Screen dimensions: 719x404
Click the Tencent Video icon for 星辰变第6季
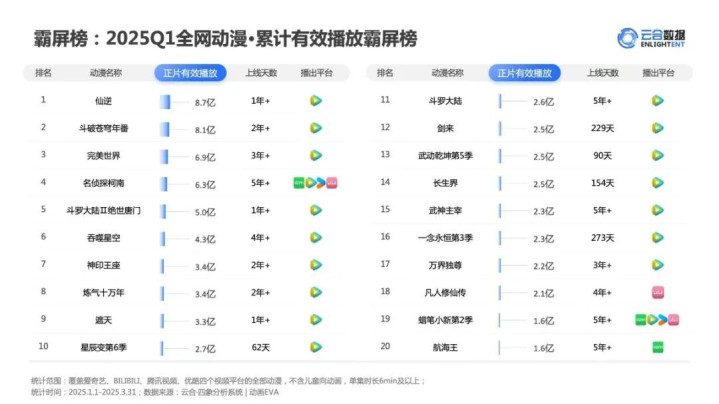click(x=315, y=347)
